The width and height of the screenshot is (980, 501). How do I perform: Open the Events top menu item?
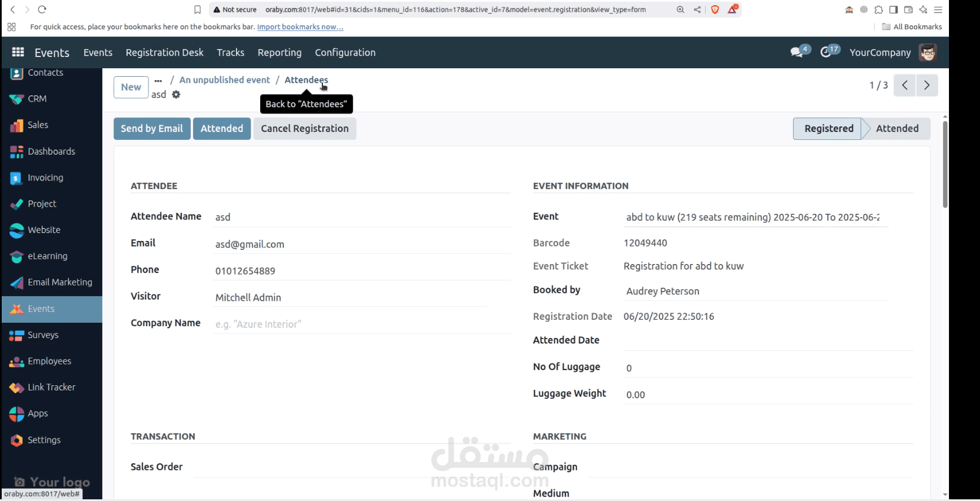click(98, 52)
